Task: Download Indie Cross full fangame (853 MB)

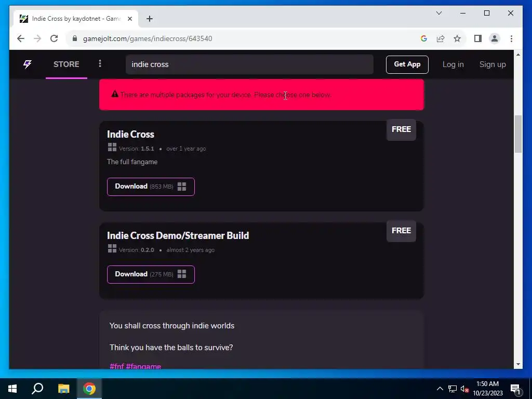Action: tap(151, 187)
